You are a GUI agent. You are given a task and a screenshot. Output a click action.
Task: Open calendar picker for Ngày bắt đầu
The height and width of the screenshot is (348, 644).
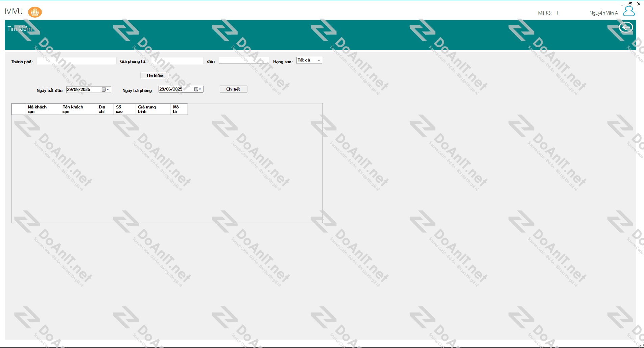[105, 90]
